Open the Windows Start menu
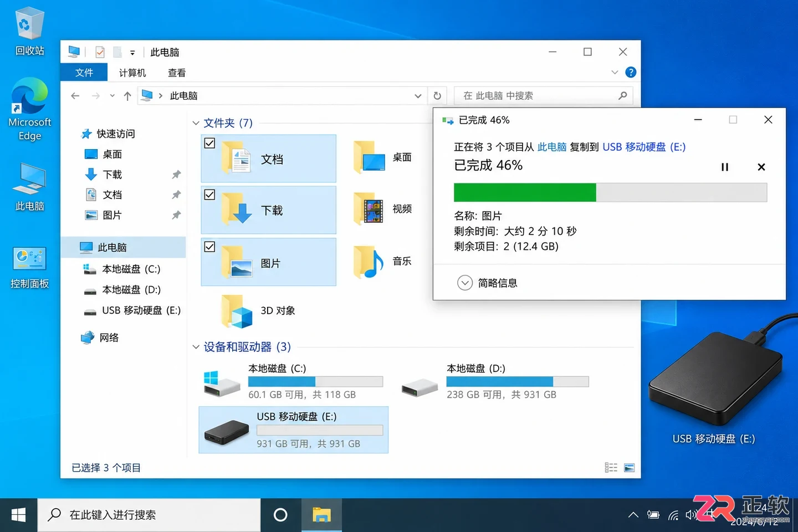798x532 pixels. (18, 515)
